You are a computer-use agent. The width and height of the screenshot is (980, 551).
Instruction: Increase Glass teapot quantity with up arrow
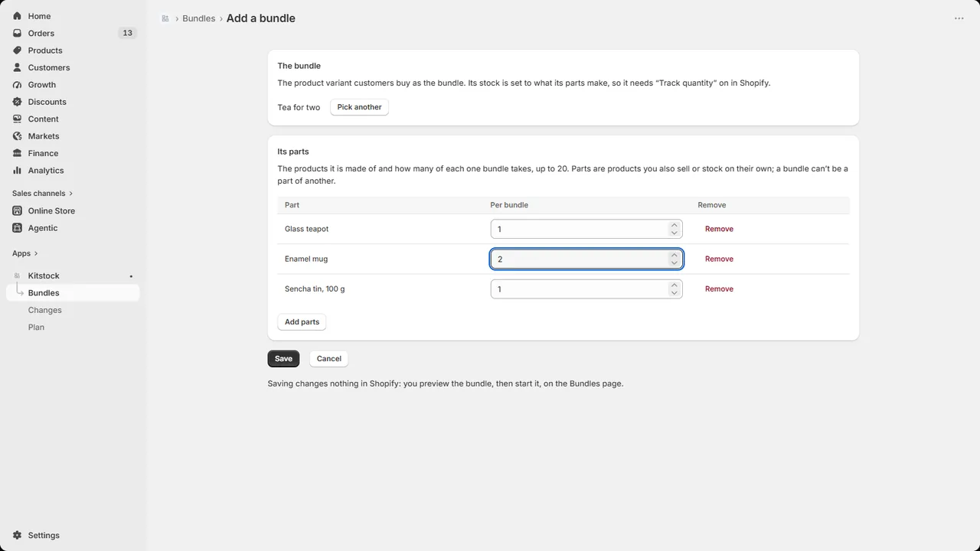pos(675,225)
